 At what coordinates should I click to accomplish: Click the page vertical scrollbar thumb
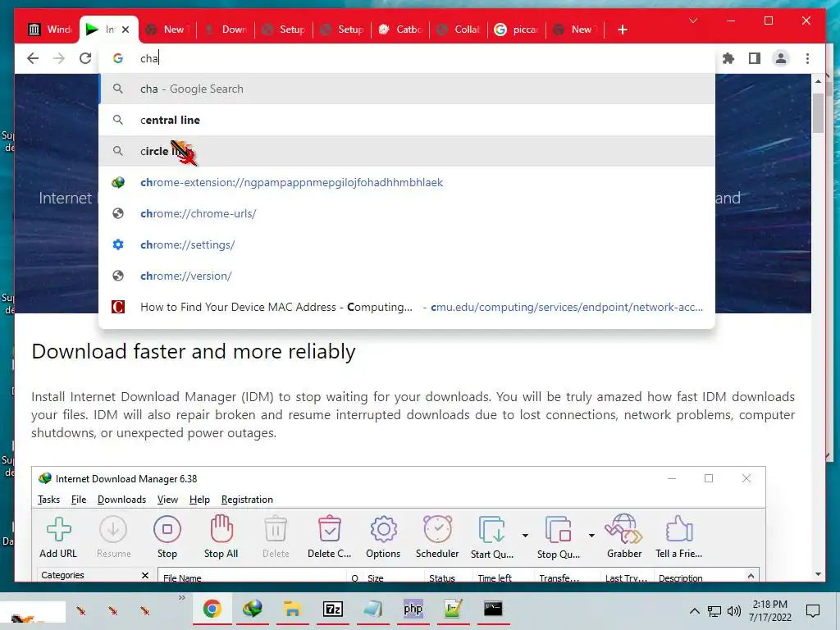(x=818, y=112)
